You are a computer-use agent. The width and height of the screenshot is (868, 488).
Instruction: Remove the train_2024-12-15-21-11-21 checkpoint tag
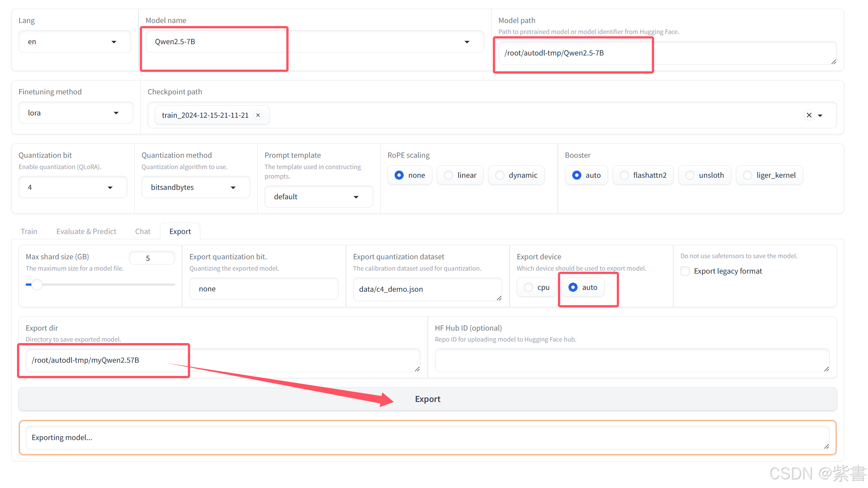[x=258, y=115]
